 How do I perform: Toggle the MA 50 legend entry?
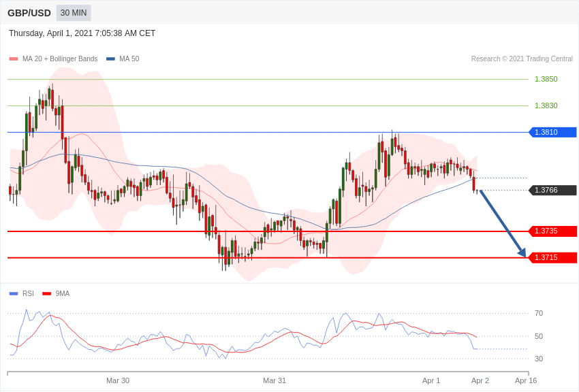(x=123, y=59)
